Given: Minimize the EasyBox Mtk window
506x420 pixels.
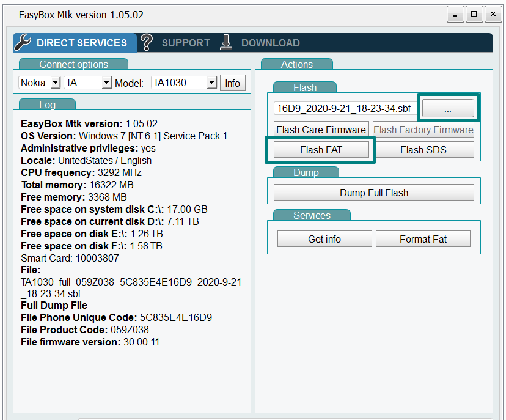Looking at the screenshot, I should [455, 15].
